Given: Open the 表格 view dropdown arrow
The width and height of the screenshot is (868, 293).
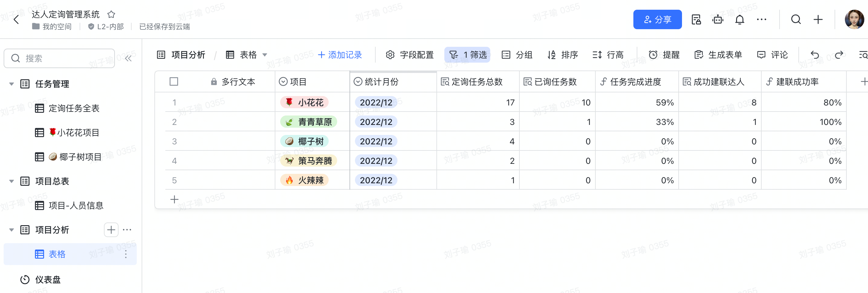Looking at the screenshot, I should click(x=265, y=55).
